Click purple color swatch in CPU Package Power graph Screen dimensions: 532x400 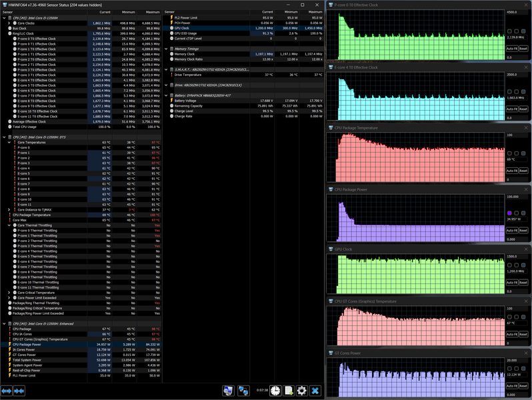pos(510,213)
